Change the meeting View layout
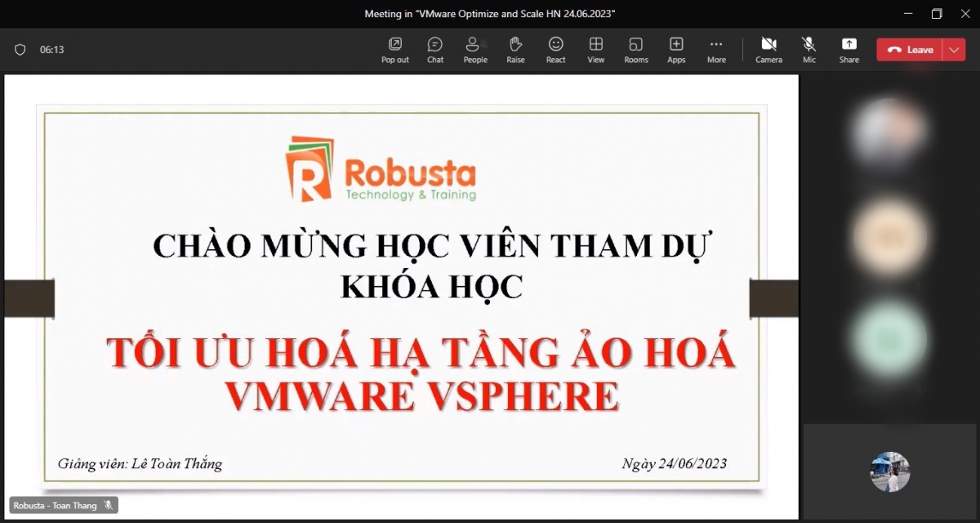The width and height of the screenshot is (980, 523). point(596,50)
